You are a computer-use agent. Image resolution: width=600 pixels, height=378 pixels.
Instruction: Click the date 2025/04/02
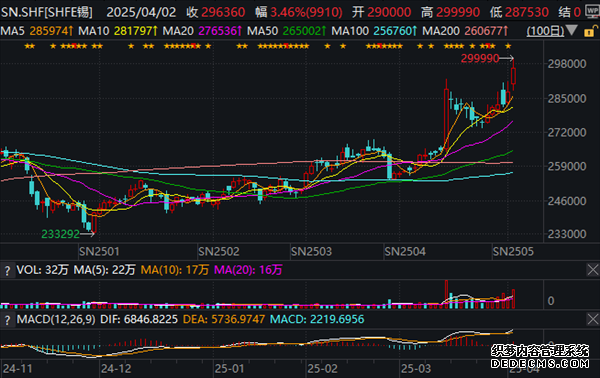click(x=141, y=12)
